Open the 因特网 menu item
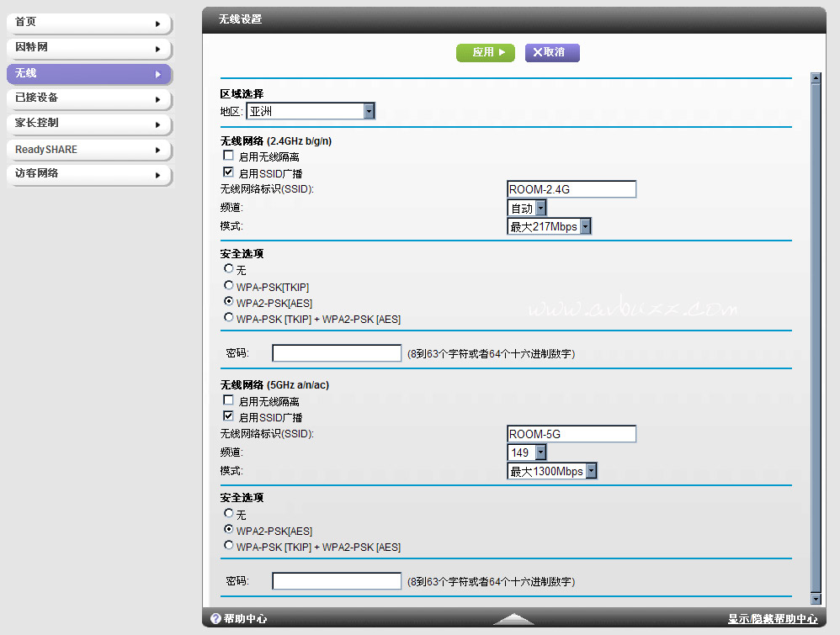840x635 pixels. 88,49
